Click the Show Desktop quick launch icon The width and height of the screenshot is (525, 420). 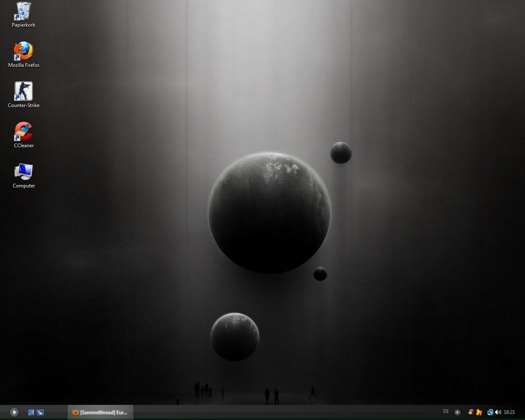31,412
